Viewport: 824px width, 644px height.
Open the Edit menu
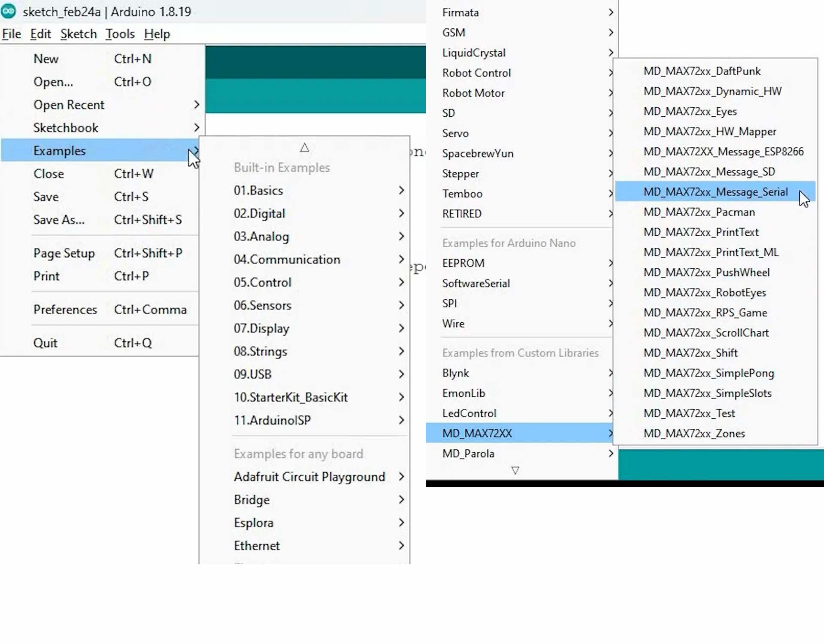(41, 34)
